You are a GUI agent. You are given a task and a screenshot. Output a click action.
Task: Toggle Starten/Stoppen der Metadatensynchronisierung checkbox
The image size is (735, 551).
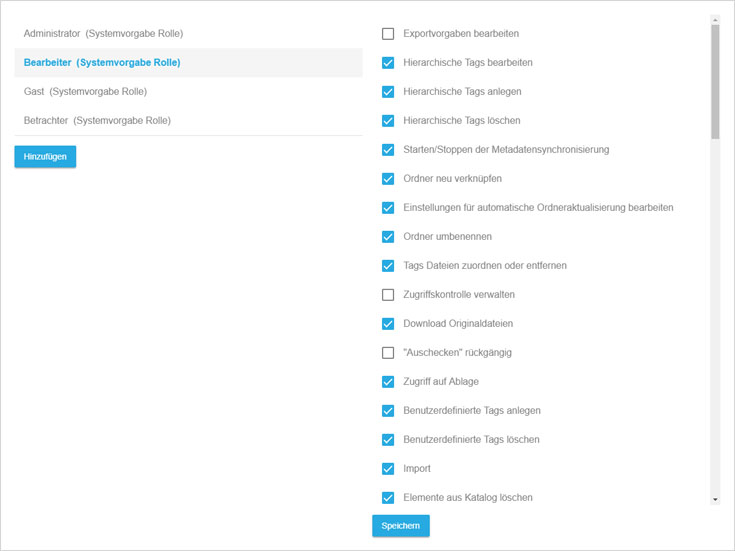(388, 150)
